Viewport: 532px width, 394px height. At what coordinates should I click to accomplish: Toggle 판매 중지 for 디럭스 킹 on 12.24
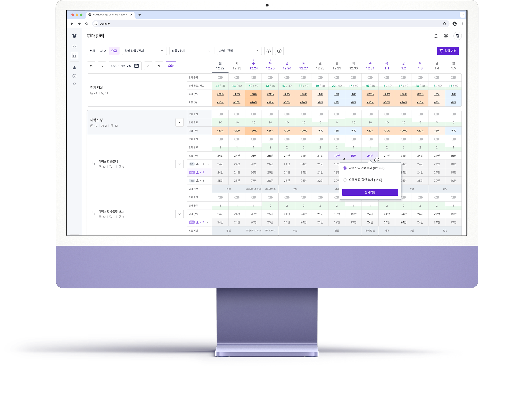[253, 114]
